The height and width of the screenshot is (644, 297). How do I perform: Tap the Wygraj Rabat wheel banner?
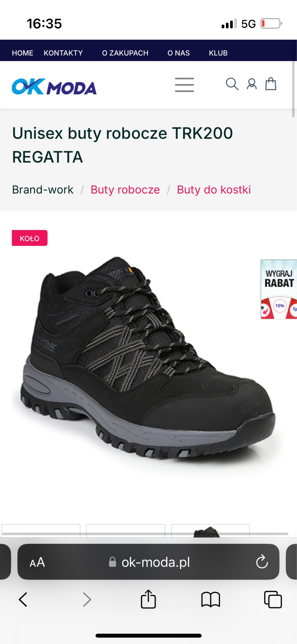279,289
